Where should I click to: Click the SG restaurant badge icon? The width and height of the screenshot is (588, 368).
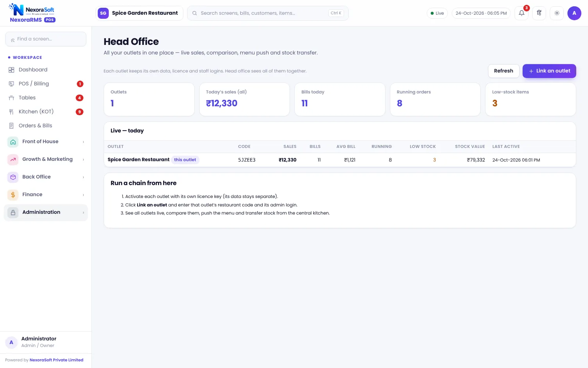pyautogui.click(x=103, y=13)
